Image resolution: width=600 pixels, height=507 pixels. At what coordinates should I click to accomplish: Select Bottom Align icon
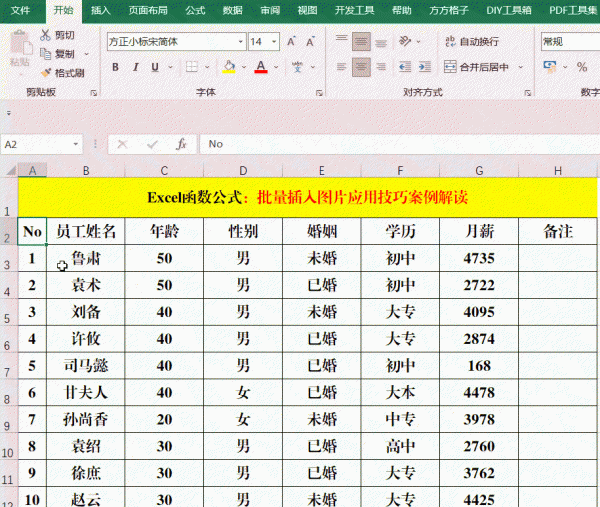[x=381, y=42]
